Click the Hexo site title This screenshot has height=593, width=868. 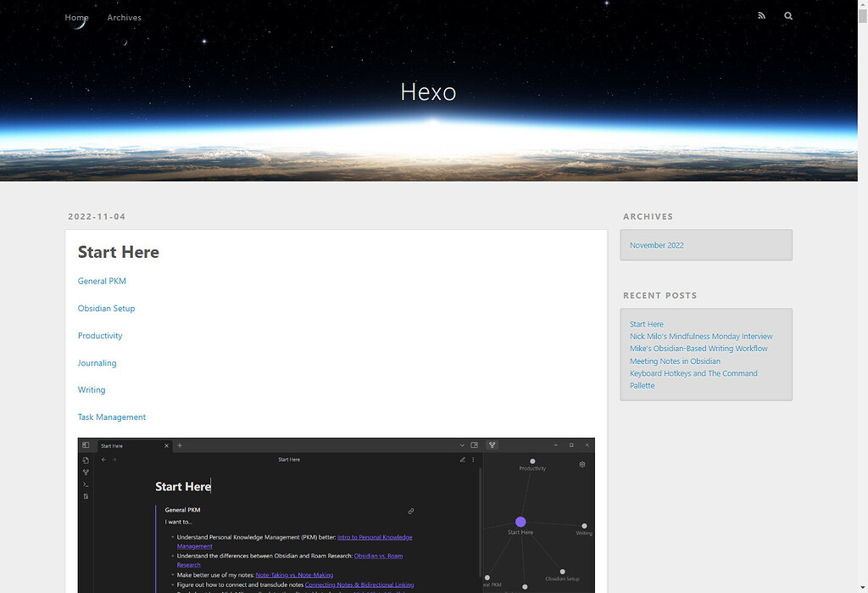point(428,92)
